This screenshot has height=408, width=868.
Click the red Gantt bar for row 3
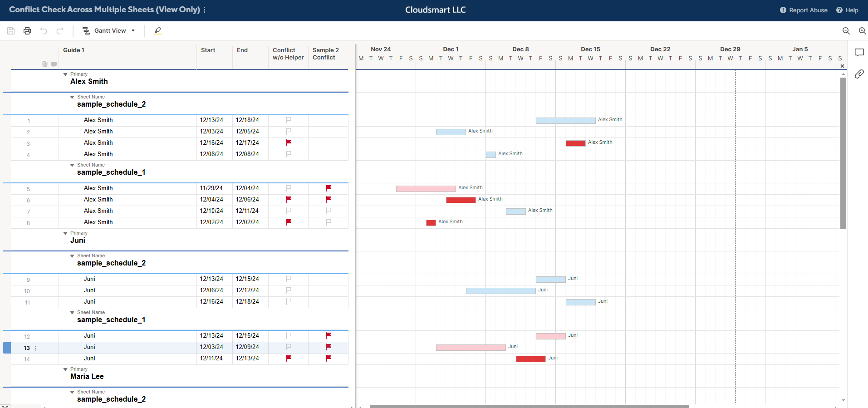tap(575, 143)
